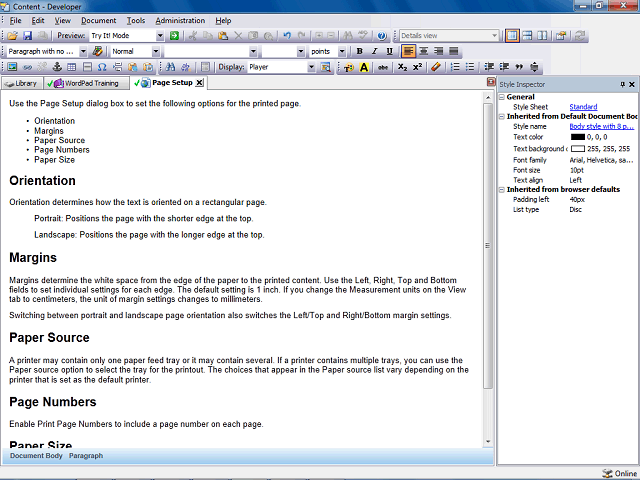
Task: Toggle right text alignment
Action: pos(439,51)
